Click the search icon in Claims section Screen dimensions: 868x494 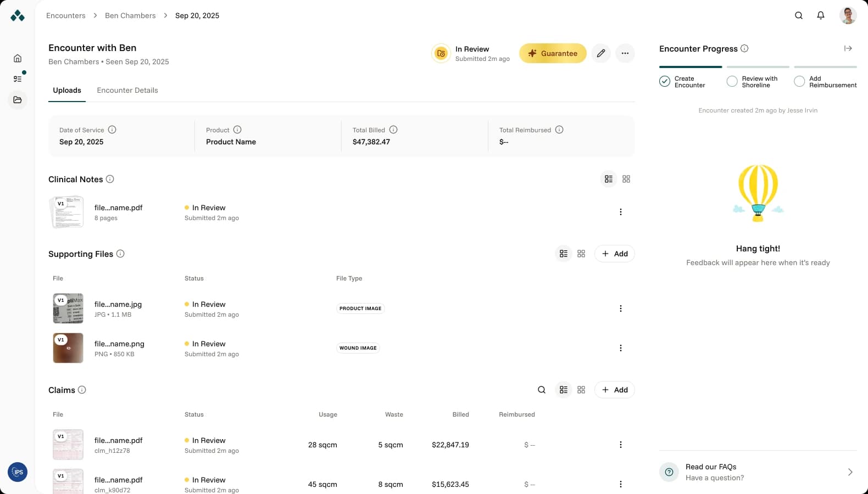pyautogui.click(x=542, y=390)
